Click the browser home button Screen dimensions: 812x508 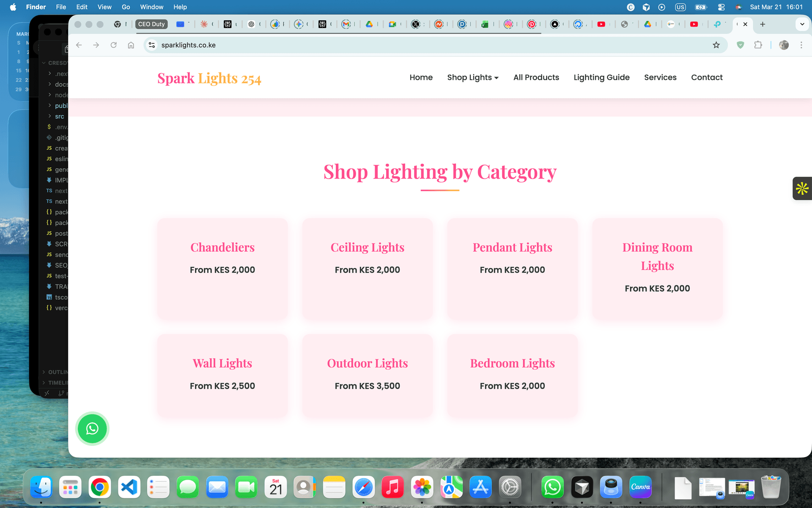(131, 45)
